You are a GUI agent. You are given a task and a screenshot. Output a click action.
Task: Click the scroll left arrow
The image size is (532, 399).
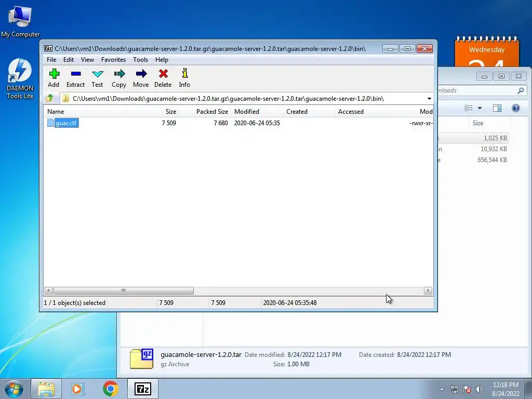[48, 290]
